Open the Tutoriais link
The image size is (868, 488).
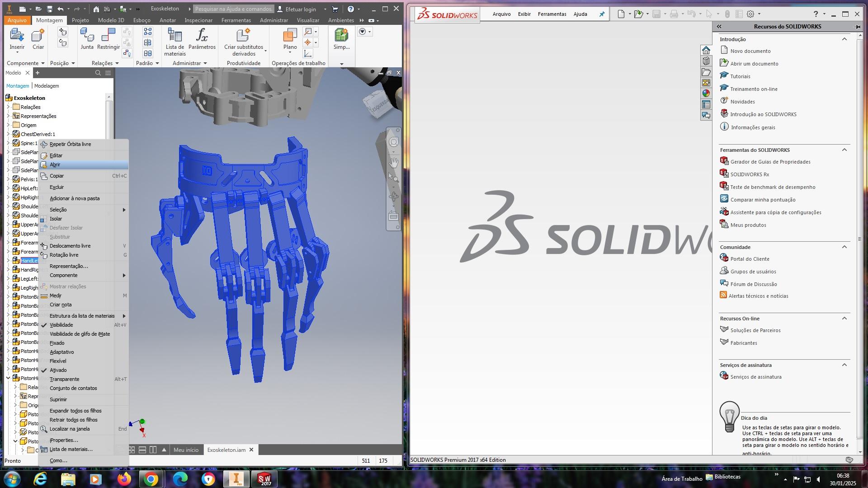[x=740, y=76]
